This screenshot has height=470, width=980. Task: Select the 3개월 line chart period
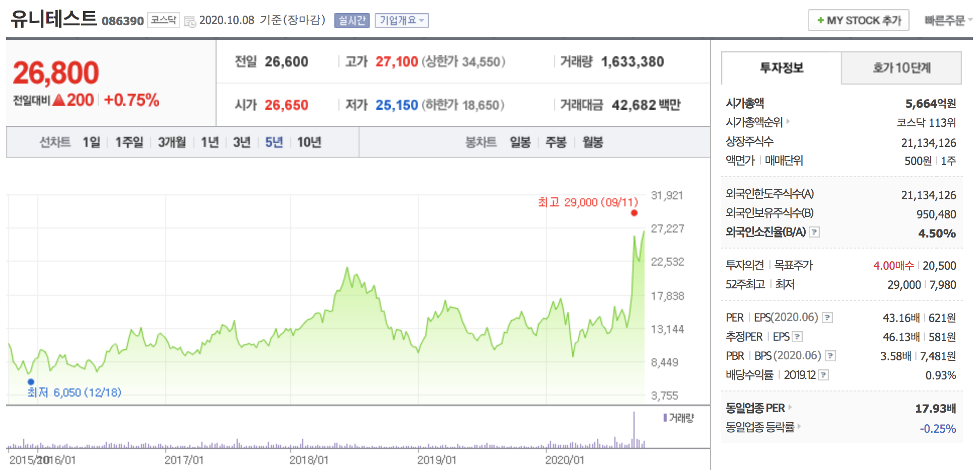[x=172, y=142]
